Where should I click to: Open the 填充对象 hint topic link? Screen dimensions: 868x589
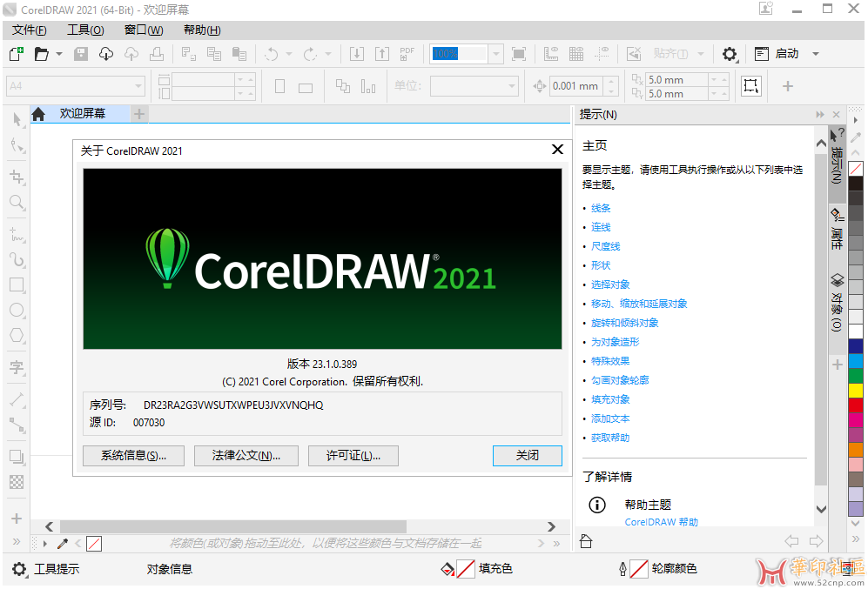point(610,399)
